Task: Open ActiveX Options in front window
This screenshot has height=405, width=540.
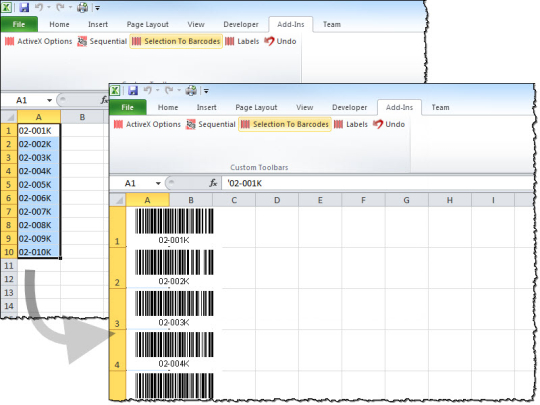Action: pos(147,124)
